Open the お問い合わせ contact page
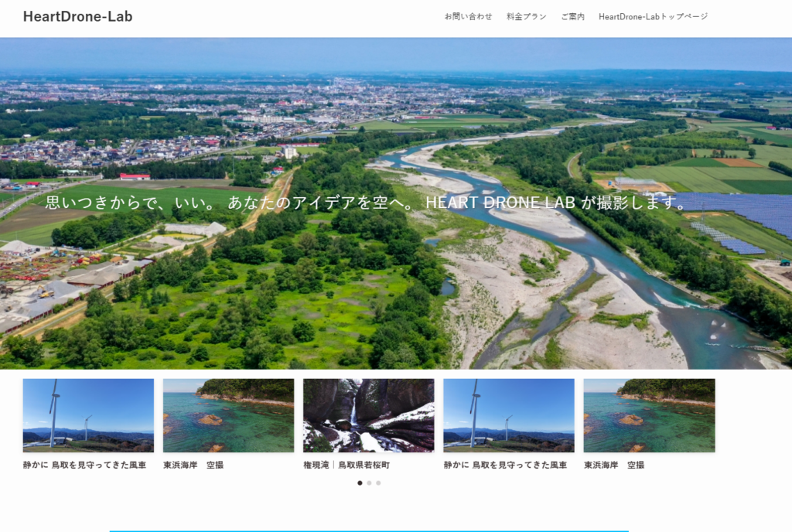 468,16
